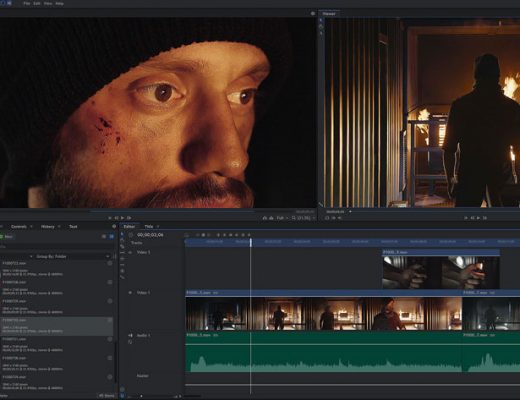Toggle visibility of the Video 1 track
The width and height of the screenshot is (520, 400).
click(x=130, y=293)
